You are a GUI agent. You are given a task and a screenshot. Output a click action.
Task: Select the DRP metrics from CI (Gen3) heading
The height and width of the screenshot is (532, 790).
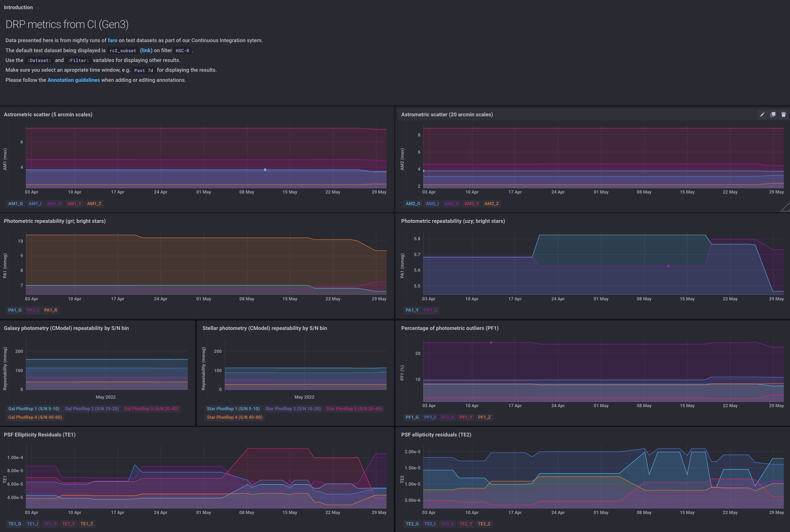point(67,24)
